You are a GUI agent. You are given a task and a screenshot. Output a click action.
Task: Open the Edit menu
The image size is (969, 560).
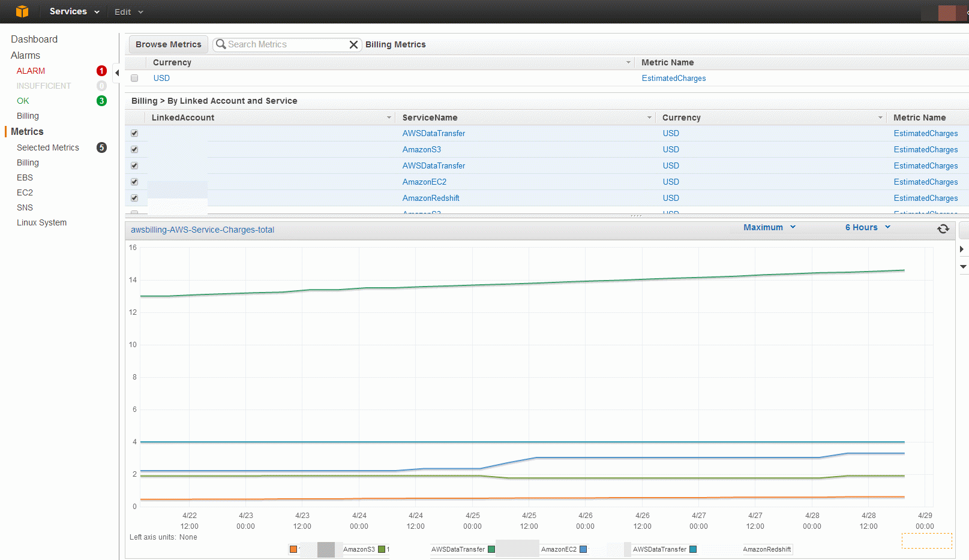point(129,12)
